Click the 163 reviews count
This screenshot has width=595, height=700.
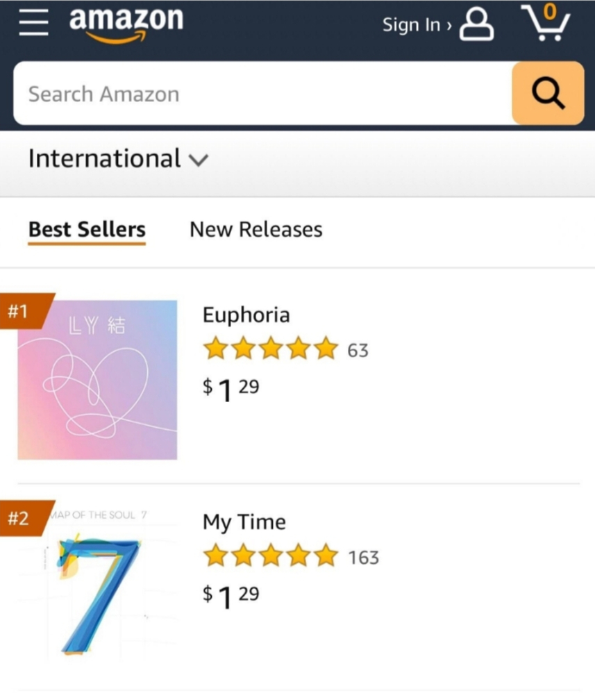click(x=363, y=558)
